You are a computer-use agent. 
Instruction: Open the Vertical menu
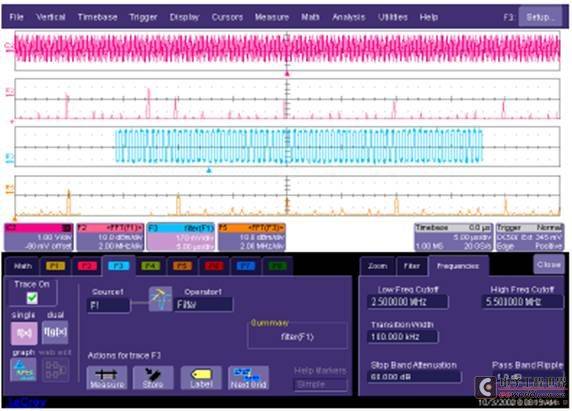(x=51, y=17)
